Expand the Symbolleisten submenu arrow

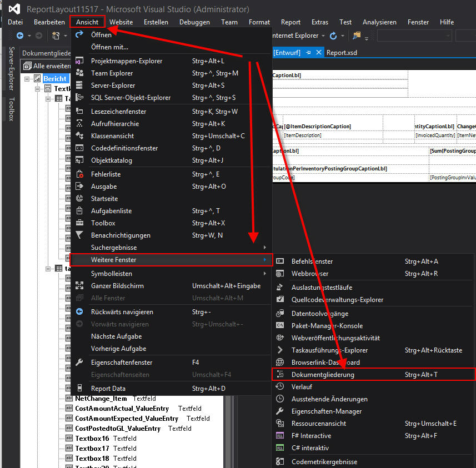(x=265, y=274)
